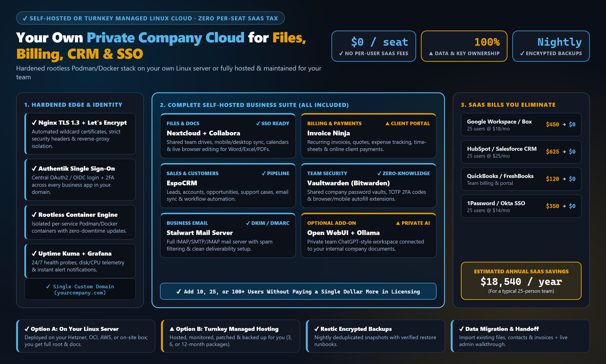The height and width of the screenshot is (364, 606).
Task: Select the EspoCRM card
Action: click(228, 186)
